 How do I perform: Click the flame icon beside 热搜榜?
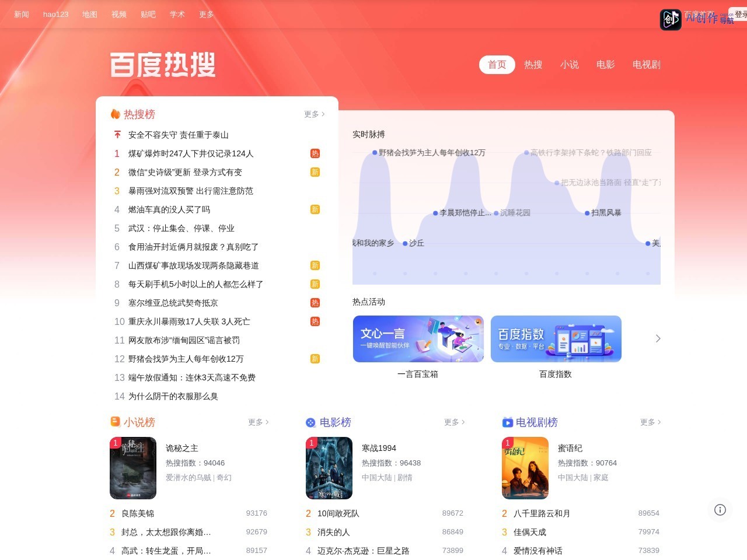click(x=116, y=114)
